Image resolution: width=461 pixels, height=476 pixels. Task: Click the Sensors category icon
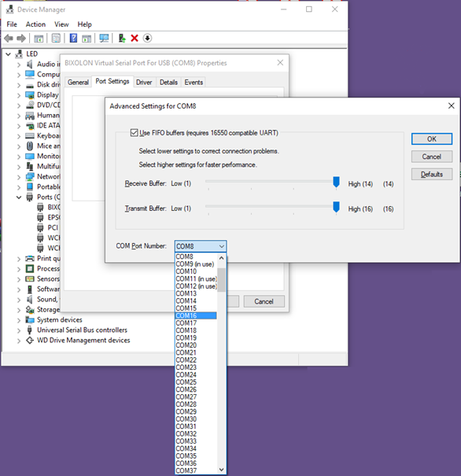click(x=30, y=279)
